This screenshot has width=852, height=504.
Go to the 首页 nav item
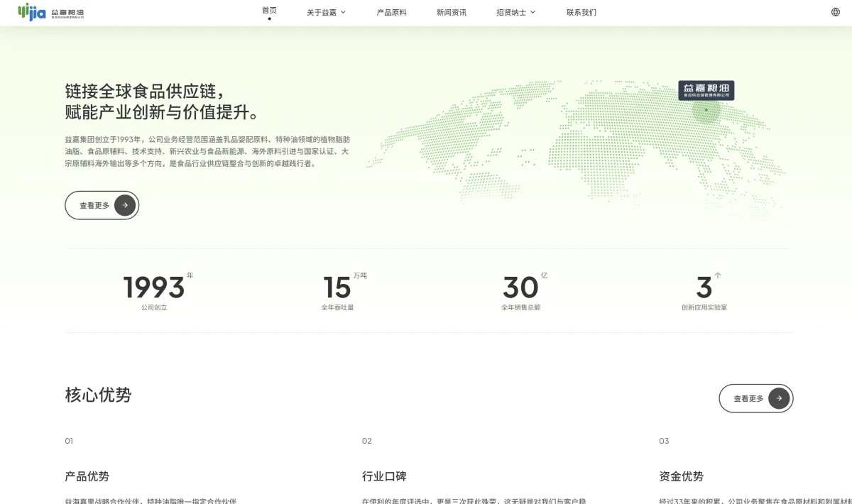269,11
